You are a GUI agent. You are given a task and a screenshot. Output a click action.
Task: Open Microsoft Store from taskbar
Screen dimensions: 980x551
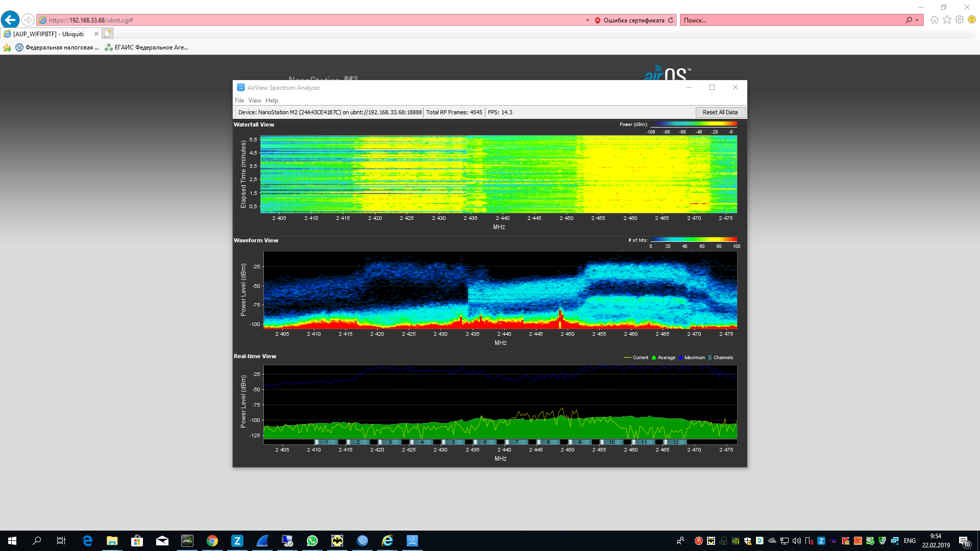[x=137, y=541]
